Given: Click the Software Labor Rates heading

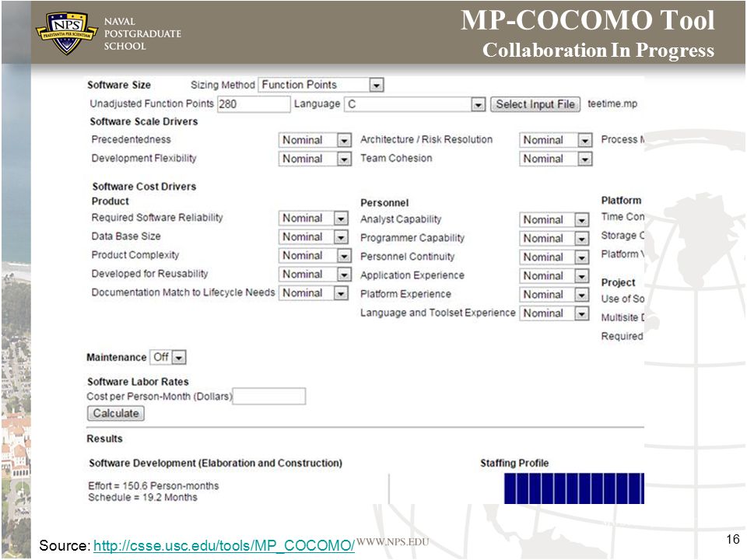Looking at the screenshot, I should coord(138,381).
